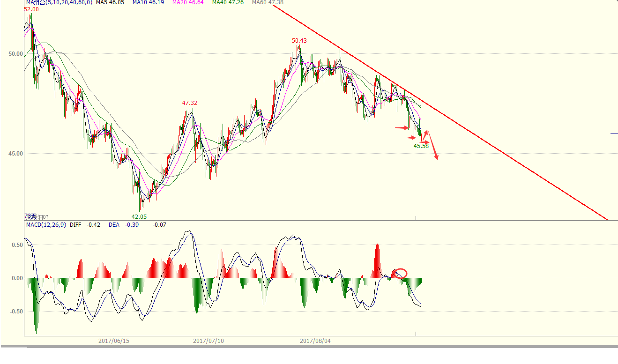This screenshot has width=618, height=364.
Task: Click the 2017/07/10 date label
Action: (208, 341)
